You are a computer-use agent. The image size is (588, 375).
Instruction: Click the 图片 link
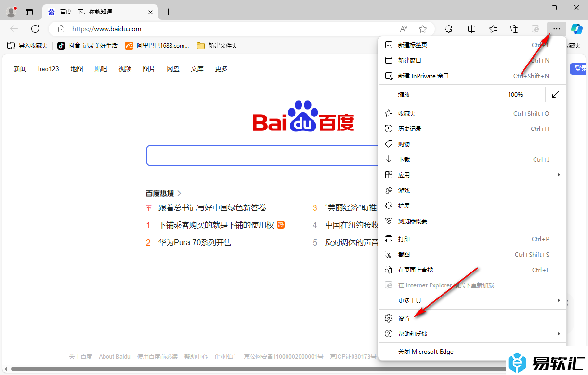(149, 69)
